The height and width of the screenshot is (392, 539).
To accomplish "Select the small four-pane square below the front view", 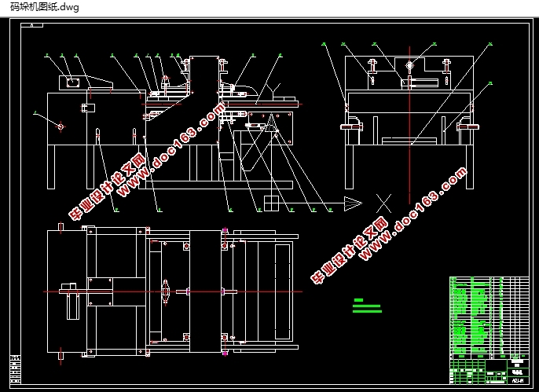I will (x=271, y=203).
